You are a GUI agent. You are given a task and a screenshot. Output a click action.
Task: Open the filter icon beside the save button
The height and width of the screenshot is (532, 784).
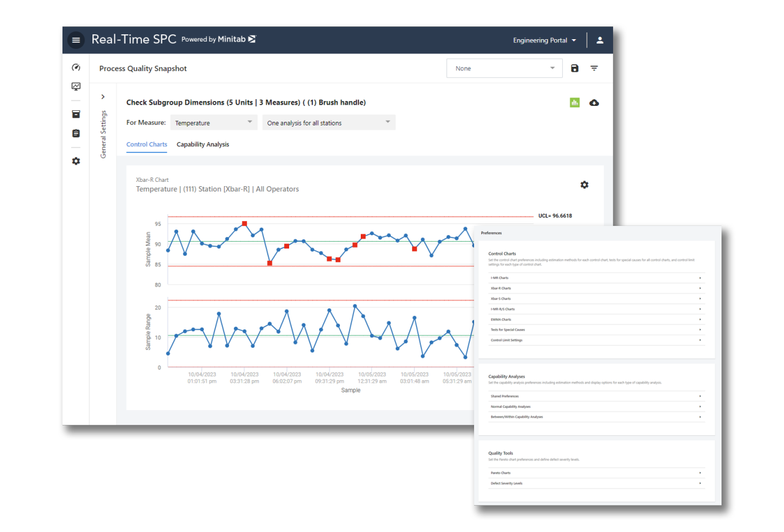pos(594,68)
